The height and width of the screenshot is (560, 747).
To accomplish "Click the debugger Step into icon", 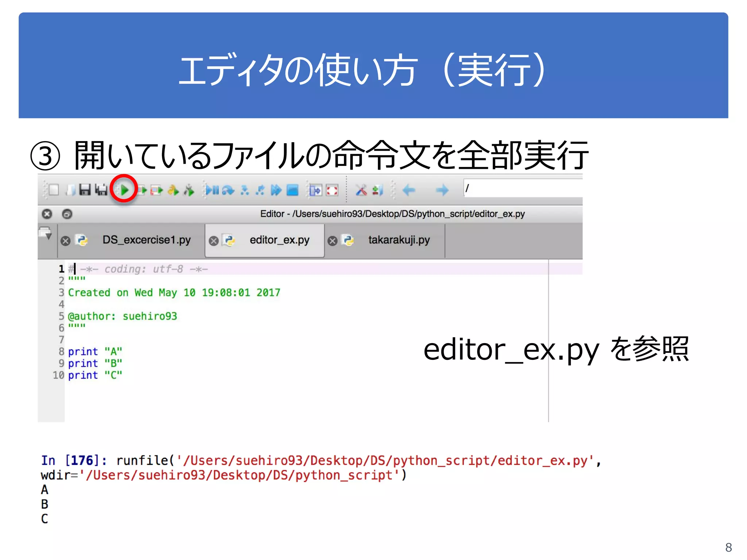I will pos(245,190).
